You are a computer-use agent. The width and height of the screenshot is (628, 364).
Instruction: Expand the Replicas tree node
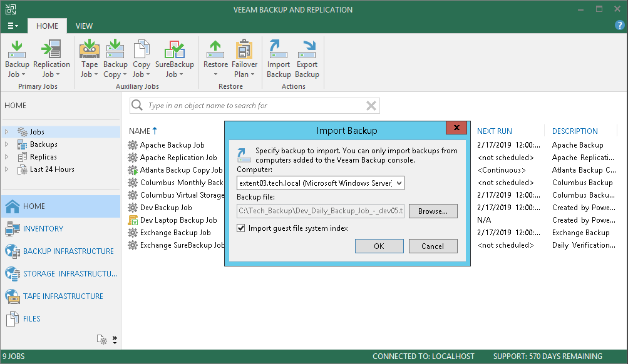pos(6,157)
